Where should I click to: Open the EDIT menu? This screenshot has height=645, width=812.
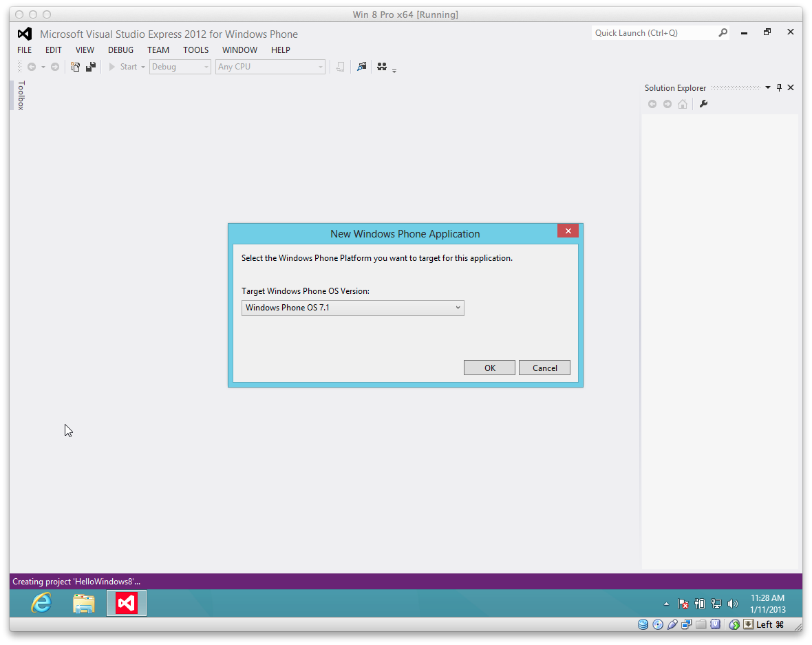pos(54,50)
